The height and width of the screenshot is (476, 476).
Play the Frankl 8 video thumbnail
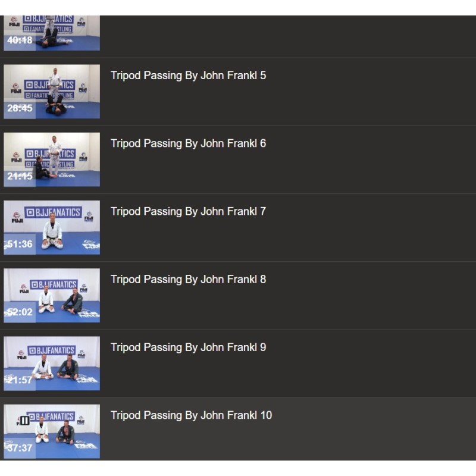click(x=52, y=295)
